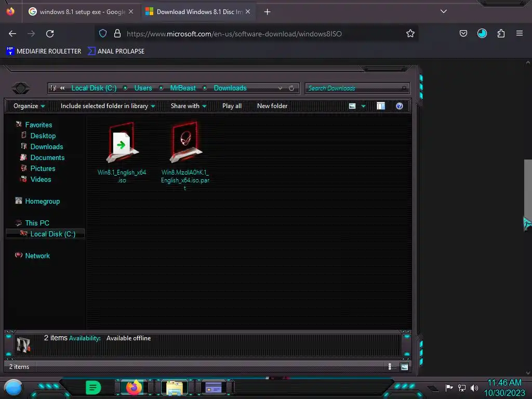Click the Start orb button

tap(14, 388)
